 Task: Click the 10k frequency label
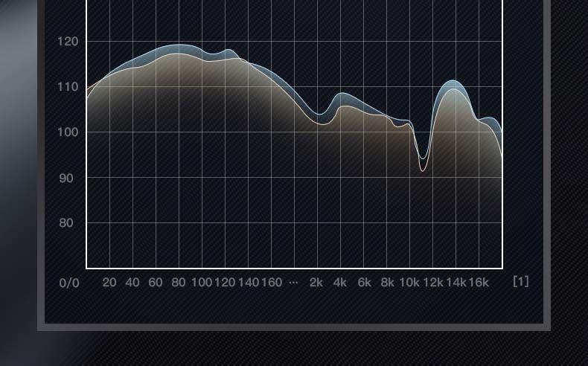(409, 283)
